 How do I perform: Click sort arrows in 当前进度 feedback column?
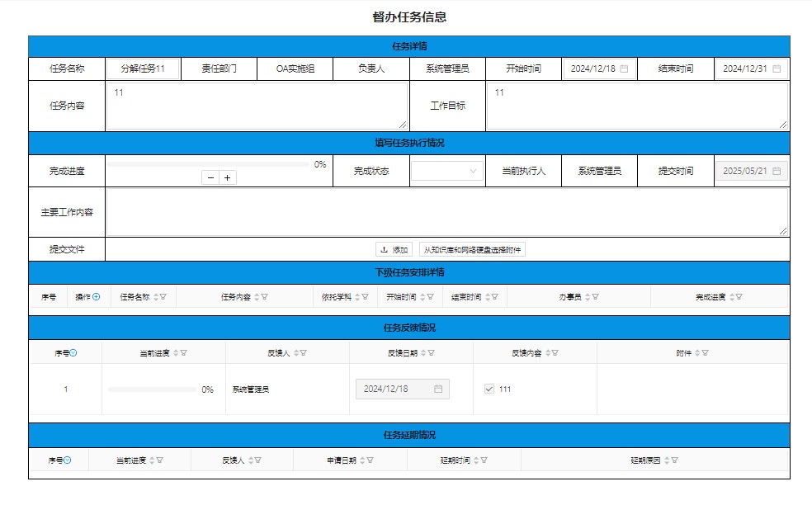click(176, 353)
